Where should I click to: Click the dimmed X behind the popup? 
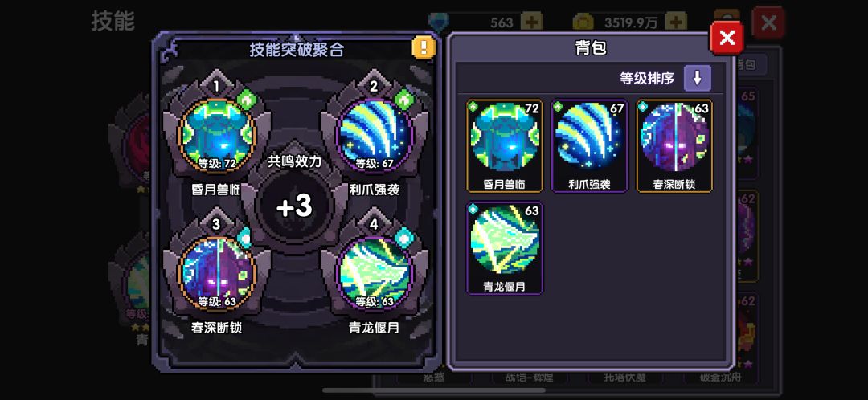768,22
